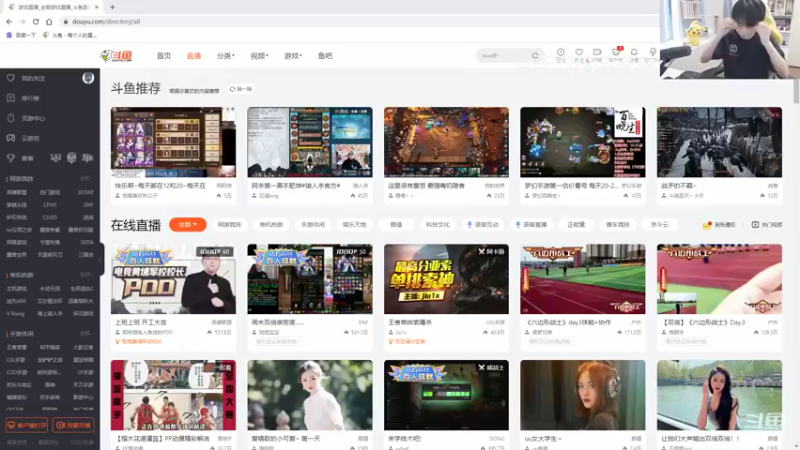The width and height of the screenshot is (800, 450).
Task: Click the Douyu logo in header
Action: click(x=116, y=56)
